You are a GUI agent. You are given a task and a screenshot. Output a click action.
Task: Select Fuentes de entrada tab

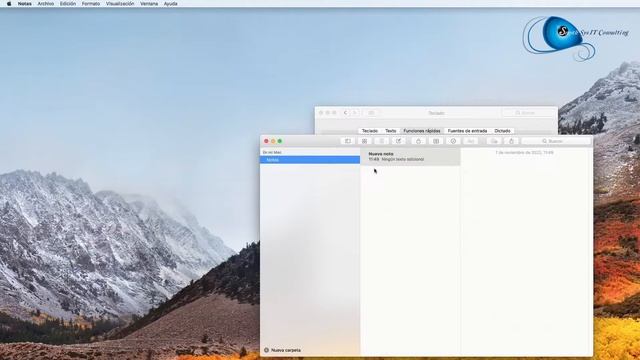467,131
